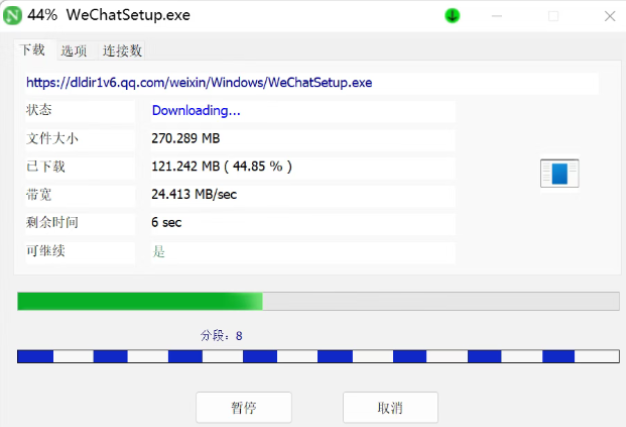Click the 文件大小 row label
Image resolution: width=626 pixels, height=427 pixels.
click(52, 138)
